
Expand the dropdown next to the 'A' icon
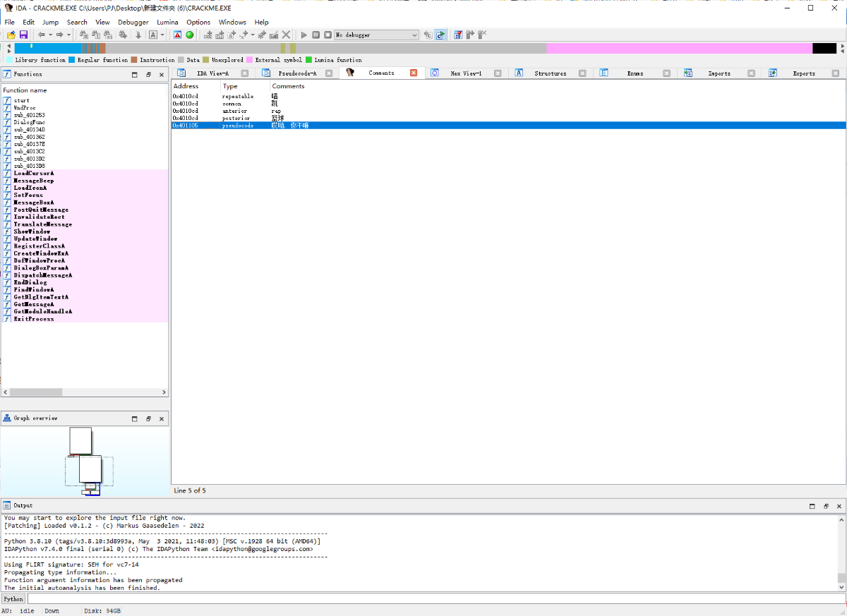(x=162, y=35)
